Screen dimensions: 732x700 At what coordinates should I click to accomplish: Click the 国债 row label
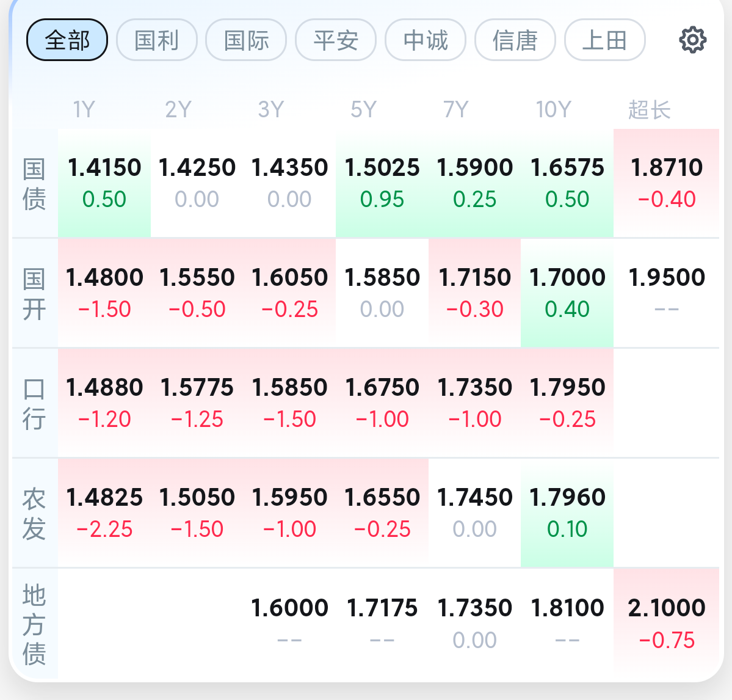click(34, 183)
